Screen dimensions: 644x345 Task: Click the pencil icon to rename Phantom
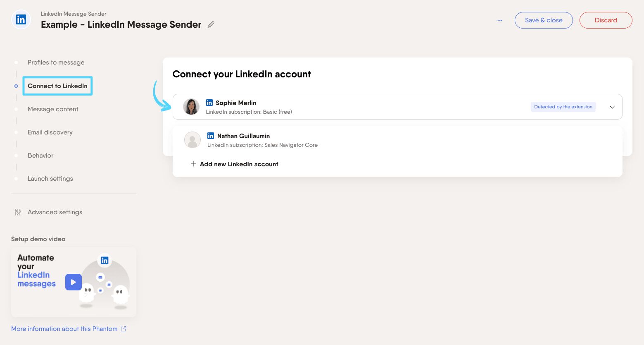click(x=211, y=24)
